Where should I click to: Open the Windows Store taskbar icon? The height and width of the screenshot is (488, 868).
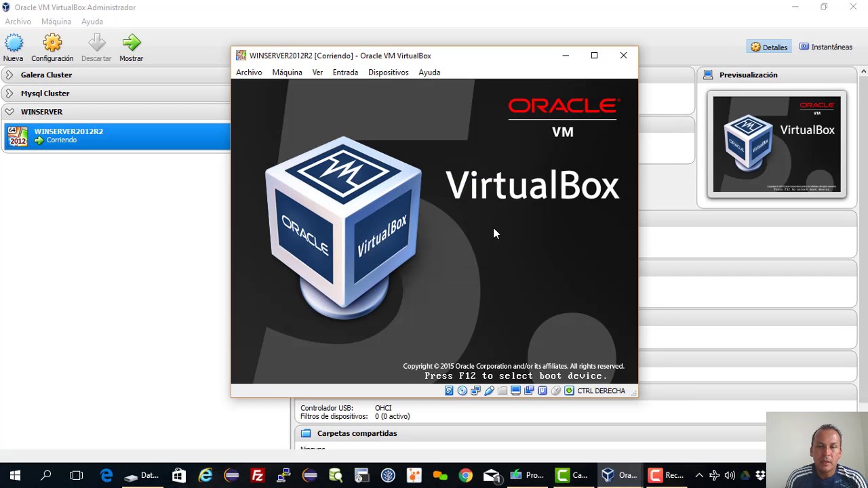point(178,475)
